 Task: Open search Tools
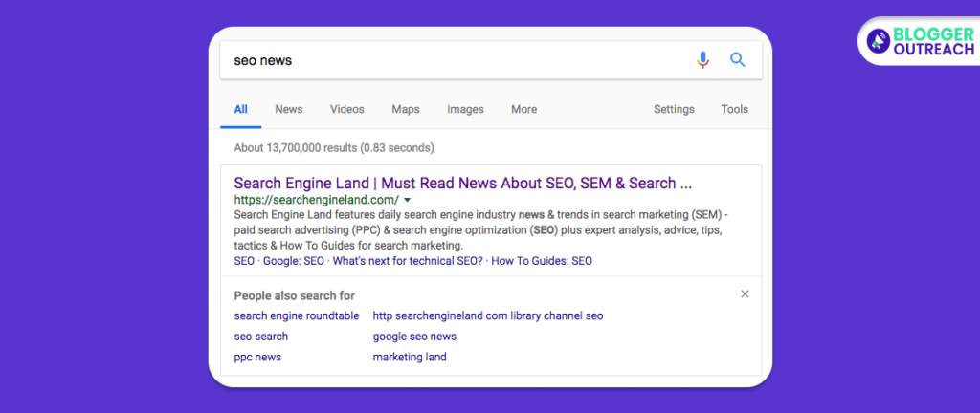pyautogui.click(x=734, y=109)
